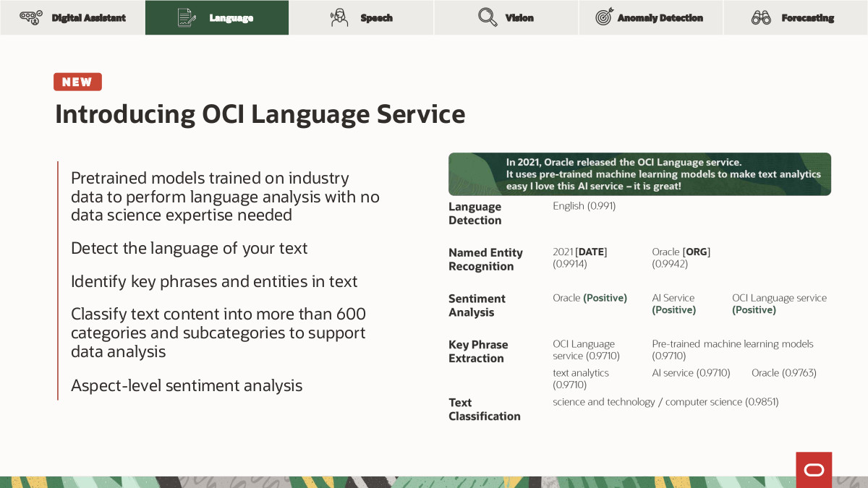Click the 'text analytics (0.9710)' key phrase
The height and width of the screenshot is (488, 868).
coord(581,379)
